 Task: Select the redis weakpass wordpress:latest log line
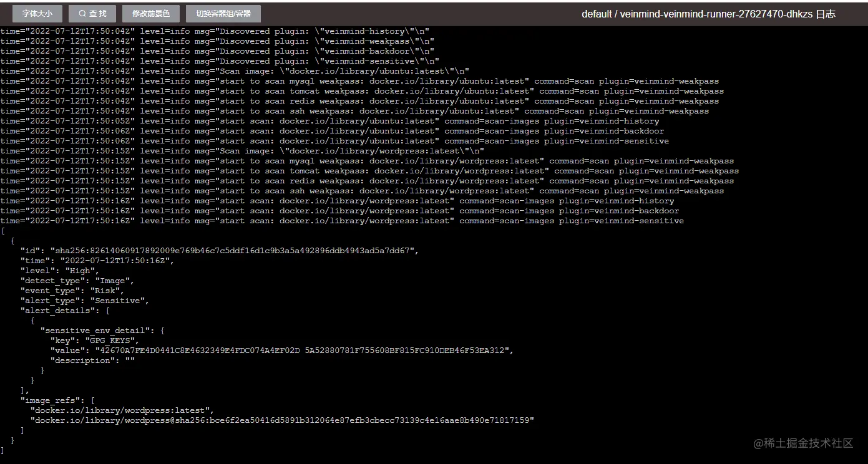(x=367, y=181)
